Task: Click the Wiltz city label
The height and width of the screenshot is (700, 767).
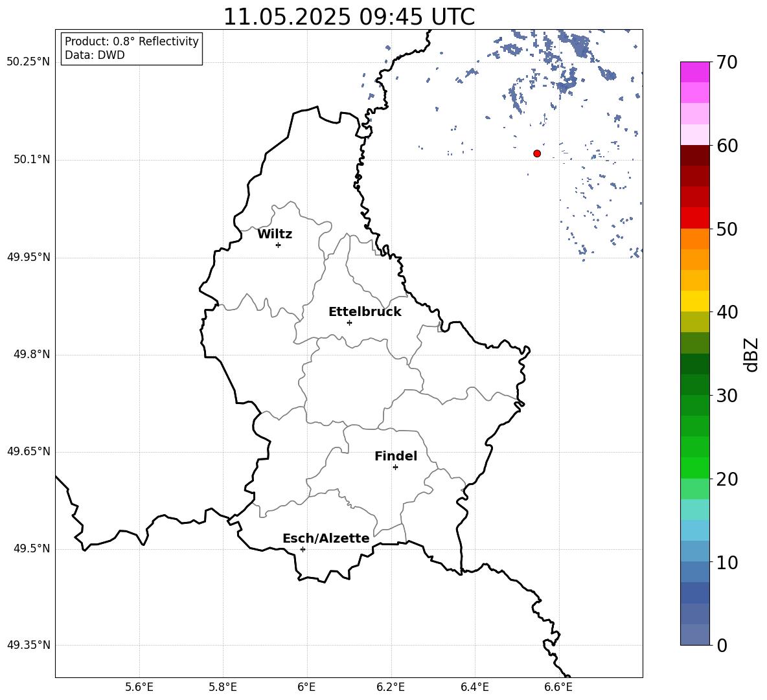Action: [x=275, y=234]
